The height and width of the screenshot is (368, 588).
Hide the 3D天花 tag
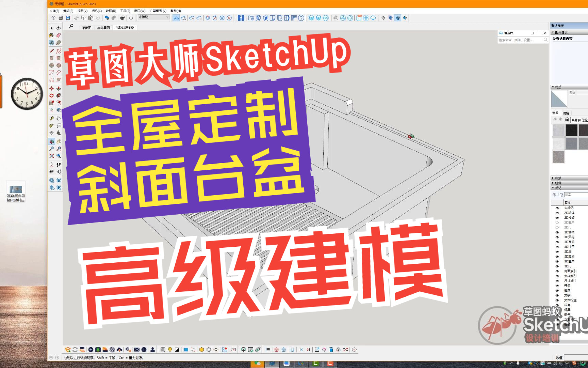pos(557,237)
